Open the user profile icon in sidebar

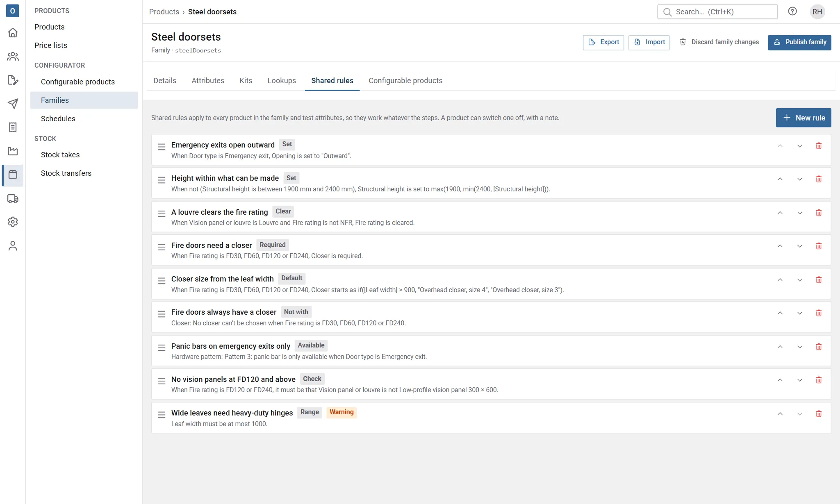13,245
